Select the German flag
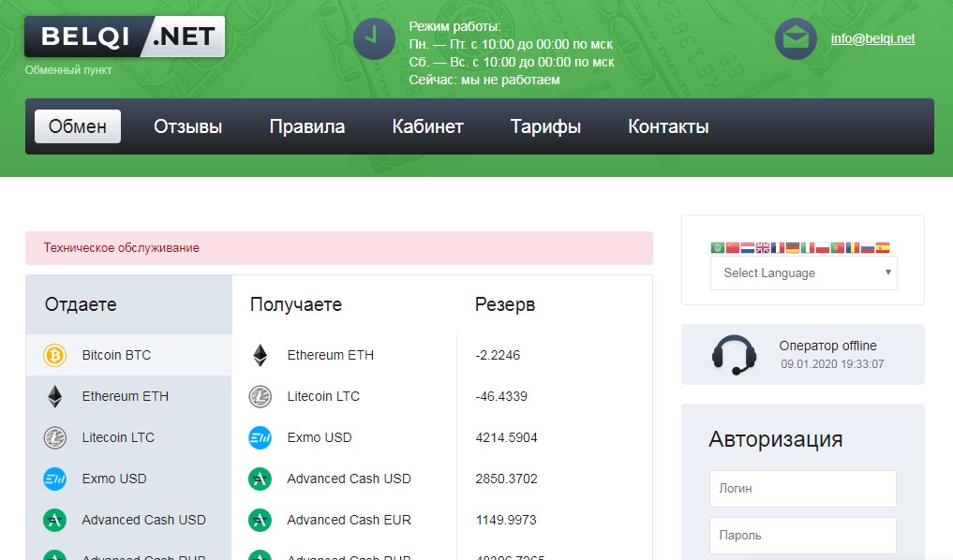Screen dimensions: 953x560 point(793,248)
